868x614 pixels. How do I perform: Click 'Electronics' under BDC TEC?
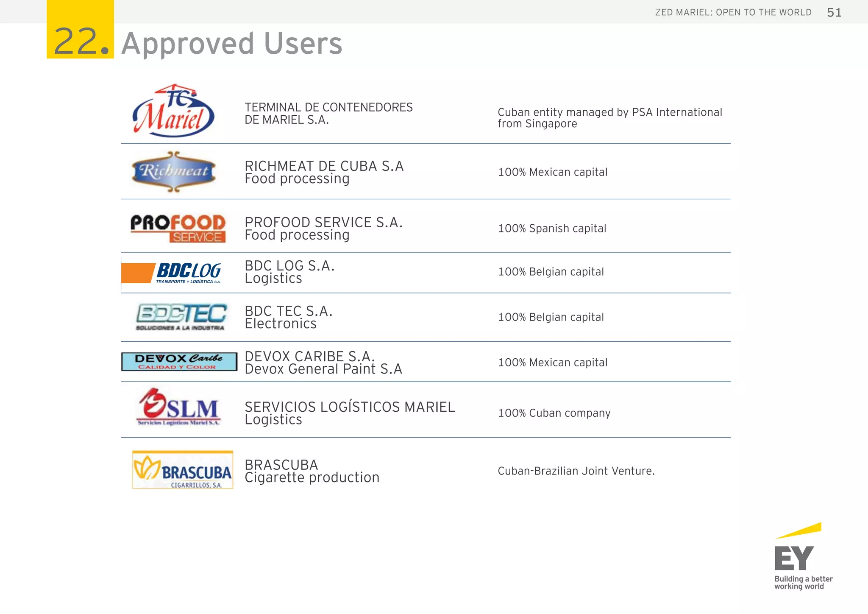point(281,324)
